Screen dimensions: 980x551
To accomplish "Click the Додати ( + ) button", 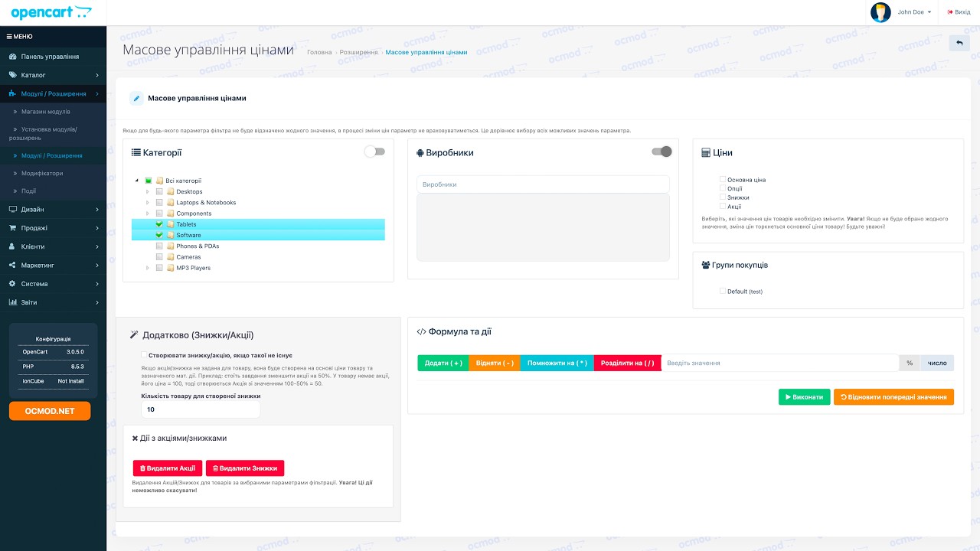I will (443, 363).
